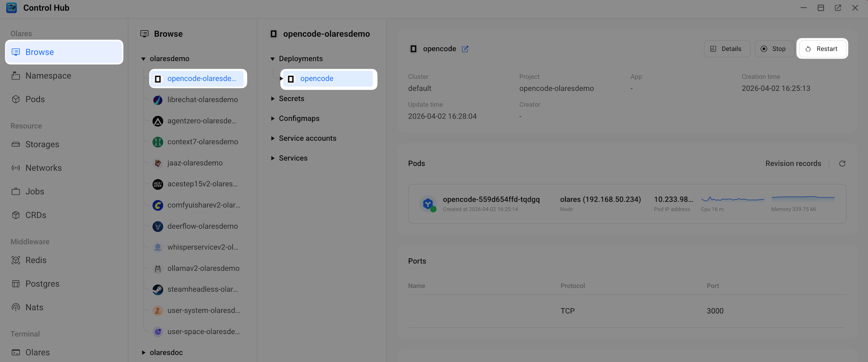Stop the opencode deployment
The image size is (868, 362).
pos(774,49)
